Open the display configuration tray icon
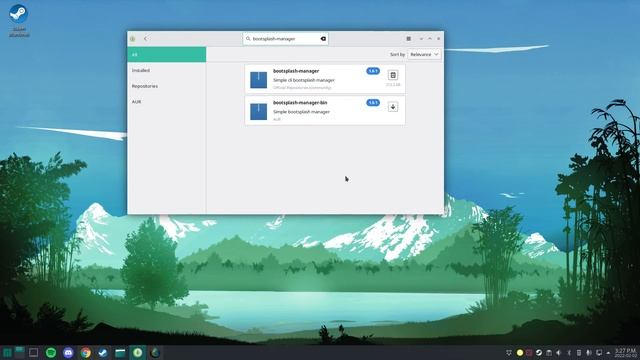Screen dimensions: 640x360 pos(599,353)
